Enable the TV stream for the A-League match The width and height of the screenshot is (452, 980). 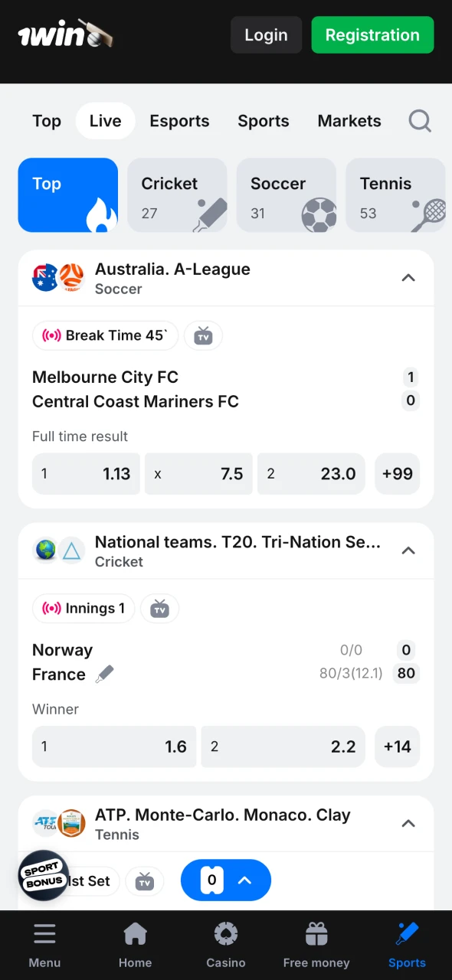(x=203, y=335)
